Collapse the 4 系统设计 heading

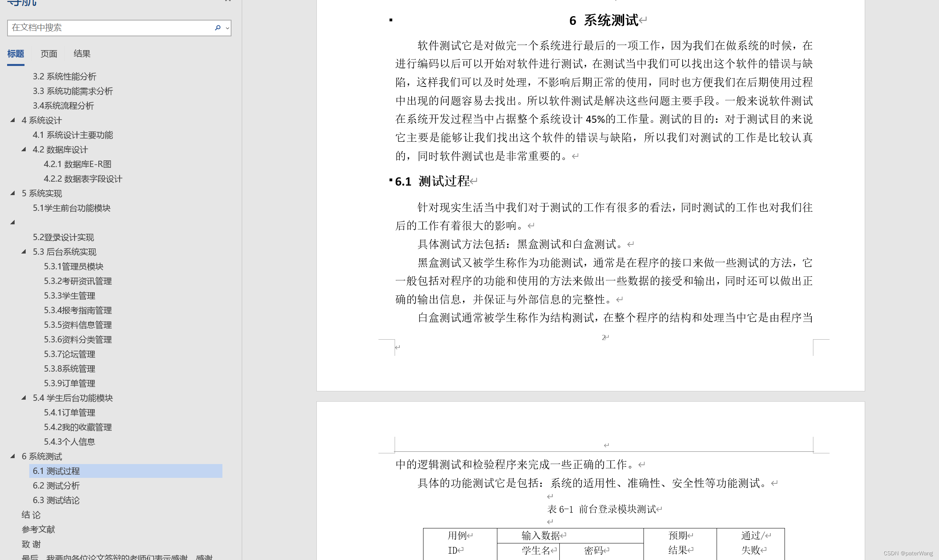click(x=13, y=120)
